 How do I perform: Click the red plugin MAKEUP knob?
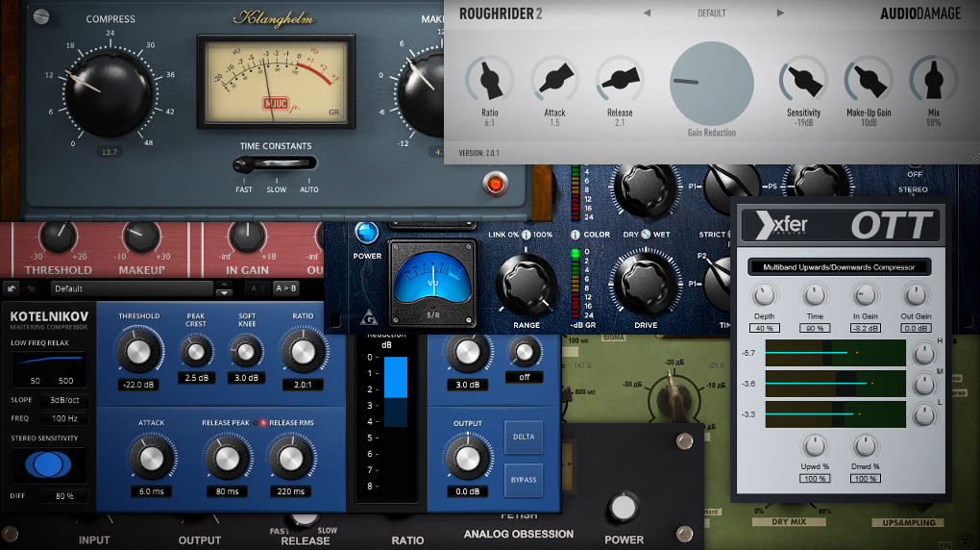tap(141, 236)
